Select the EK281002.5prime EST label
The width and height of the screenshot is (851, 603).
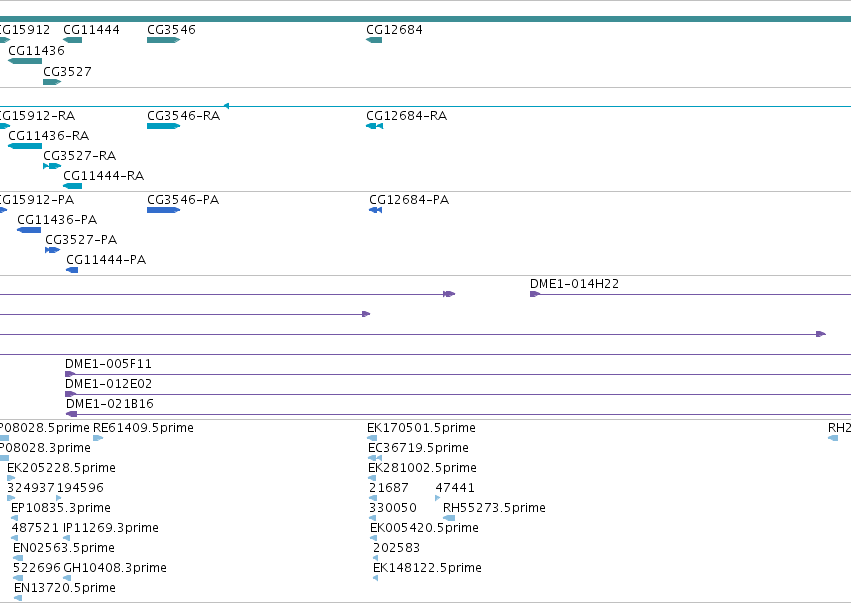click(x=422, y=468)
